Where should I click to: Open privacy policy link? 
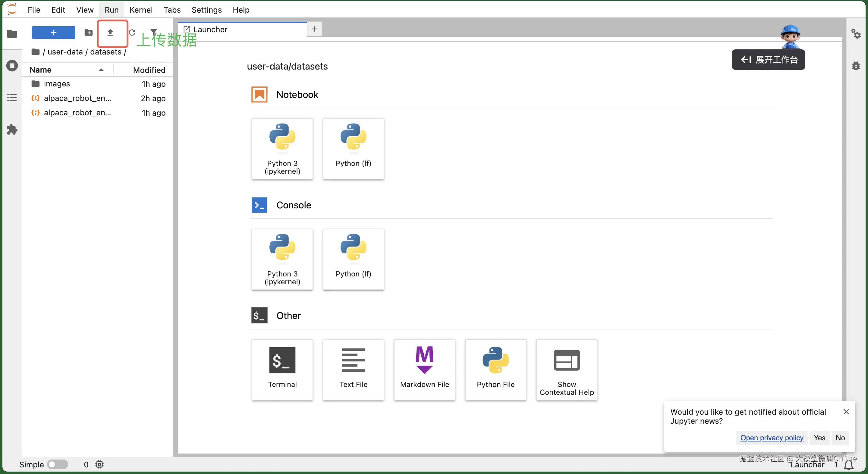pyautogui.click(x=772, y=437)
